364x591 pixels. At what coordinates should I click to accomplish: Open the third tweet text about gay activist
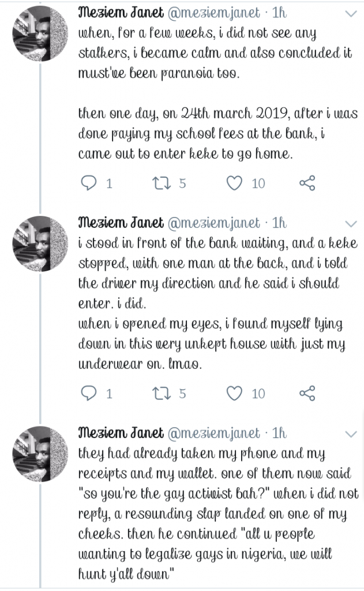click(218, 514)
